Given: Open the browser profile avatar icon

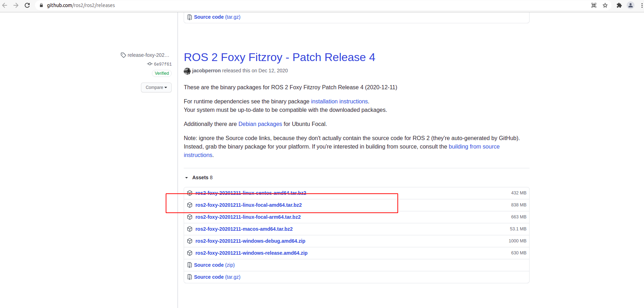Looking at the screenshot, I should pyautogui.click(x=630, y=5).
